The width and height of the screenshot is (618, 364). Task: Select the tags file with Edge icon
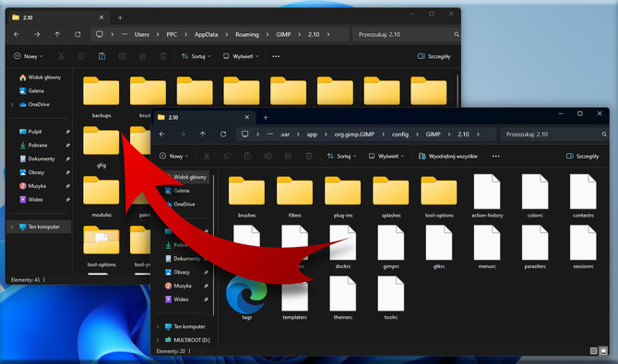pos(246,299)
